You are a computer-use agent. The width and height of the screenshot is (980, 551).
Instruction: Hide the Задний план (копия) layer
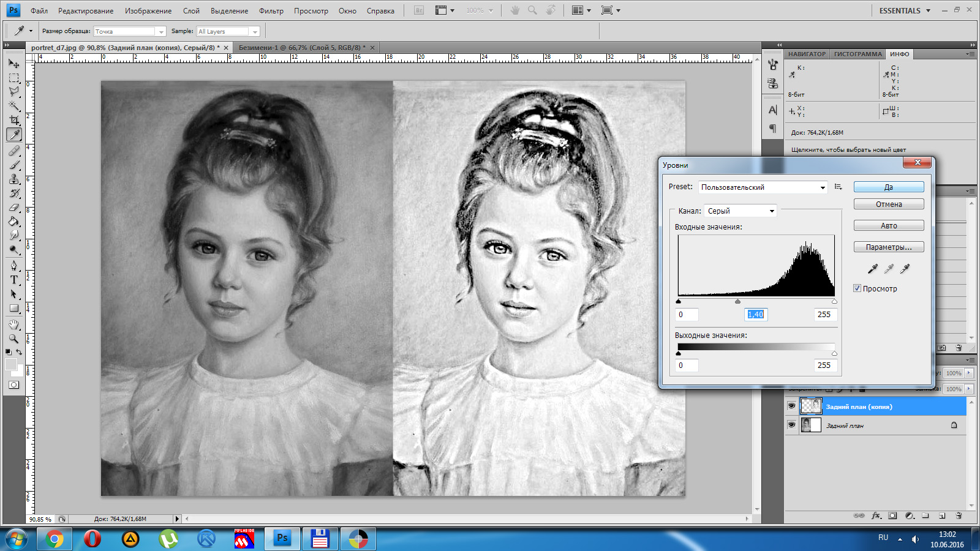click(x=791, y=406)
